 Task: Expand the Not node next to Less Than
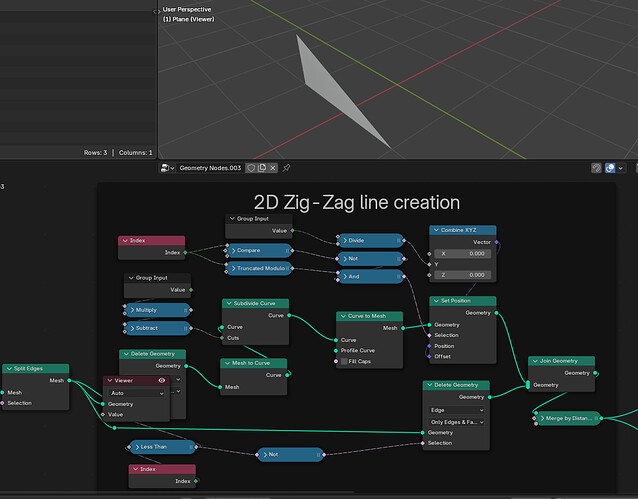coord(265,455)
